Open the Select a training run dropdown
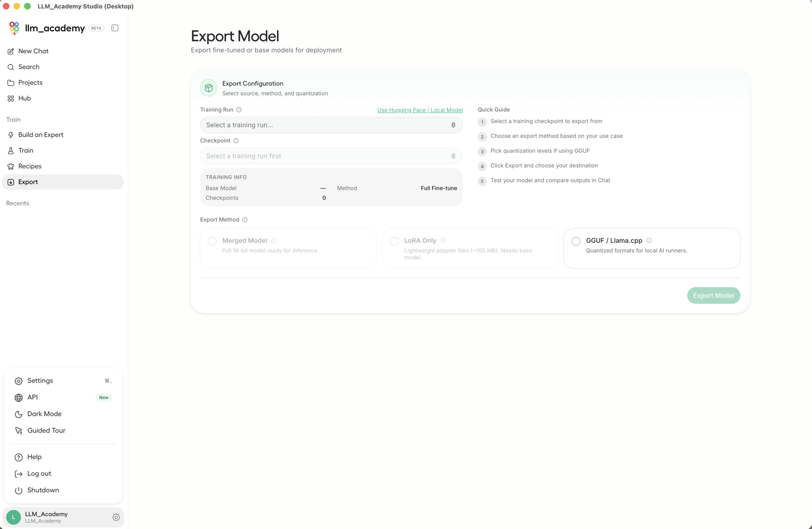Screen dimensions: 812x529 tap(331, 125)
